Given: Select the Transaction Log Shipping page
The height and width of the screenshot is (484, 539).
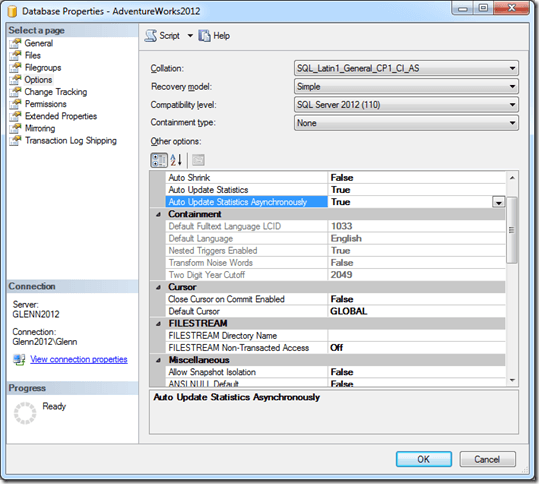Looking at the screenshot, I should click(71, 141).
